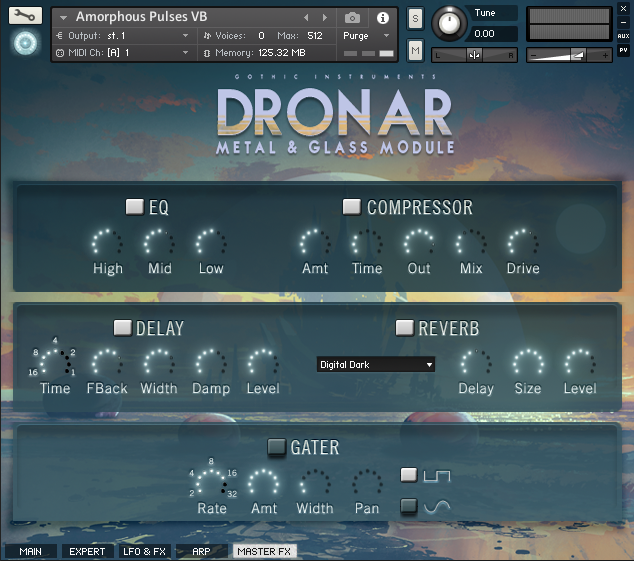Open the instrument name dropdown arrow
The image size is (634, 561).
coord(63,17)
